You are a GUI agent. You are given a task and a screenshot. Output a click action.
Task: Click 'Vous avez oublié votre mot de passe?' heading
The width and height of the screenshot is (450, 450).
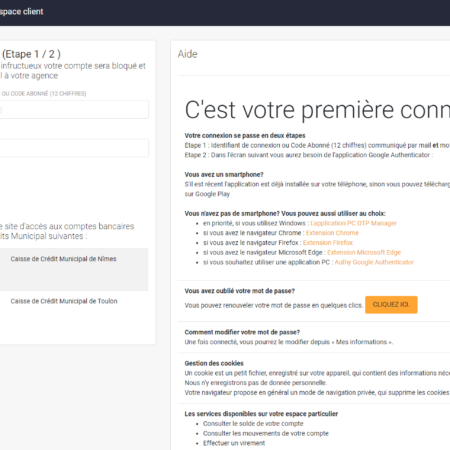point(240,291)
